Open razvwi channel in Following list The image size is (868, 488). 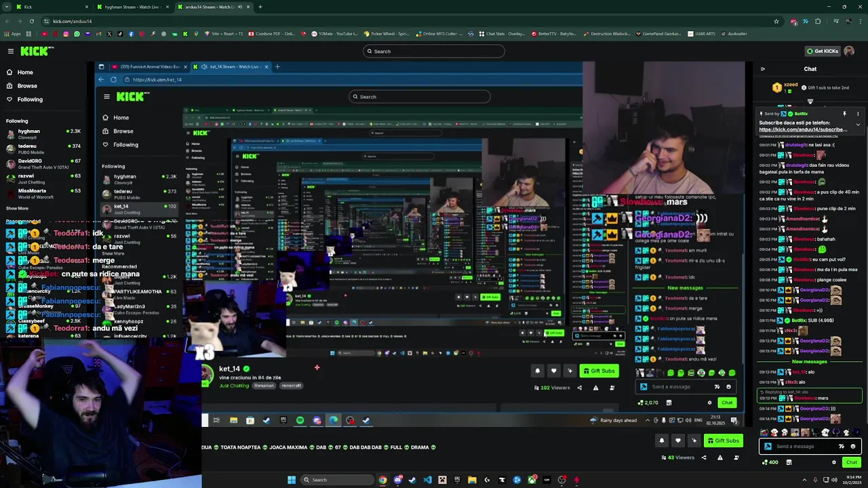tap(43, 178)
